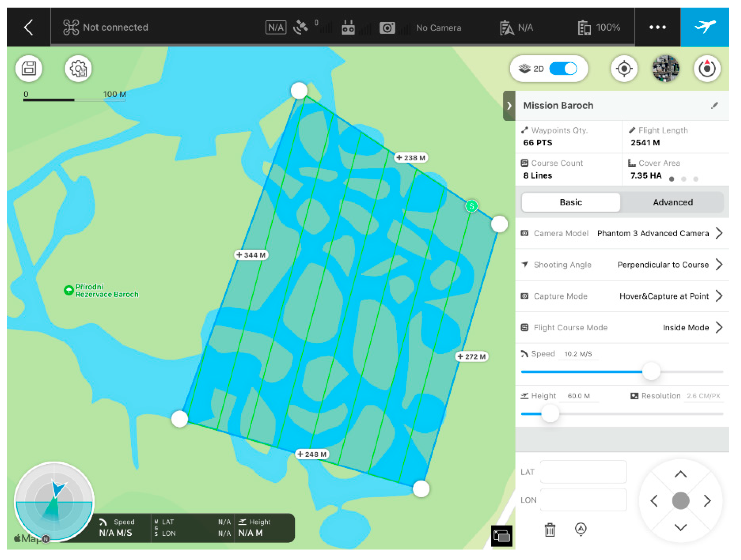Click the airplane start flight icon
This screenshot has width=741, height=560.
pyautogui.click(x=705, y=27)
